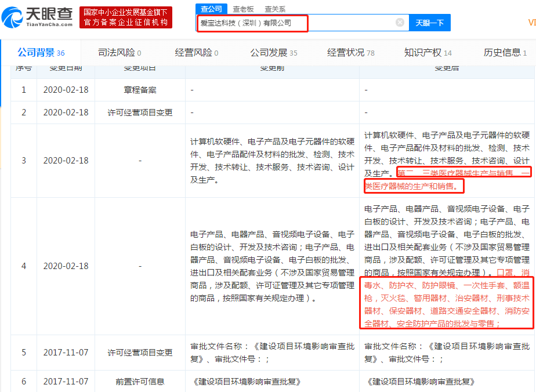This screenshot has width=536, height=392.
Task: Open the 经营风险 0 section tab
Action: tap(197, 53)
